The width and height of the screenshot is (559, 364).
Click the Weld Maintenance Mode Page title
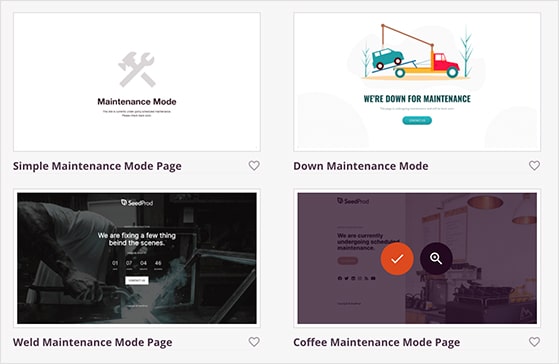click(x=93, y=342)
